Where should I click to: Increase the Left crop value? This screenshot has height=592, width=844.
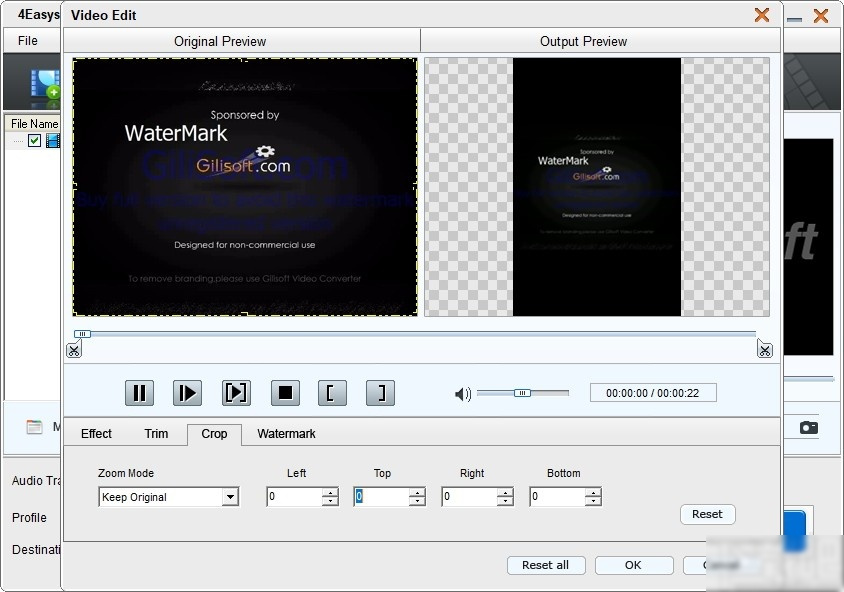330,492
